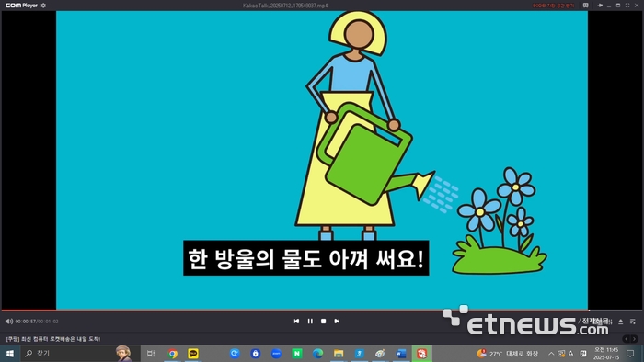Go to previous ad with left arrow

coord(627,339)
